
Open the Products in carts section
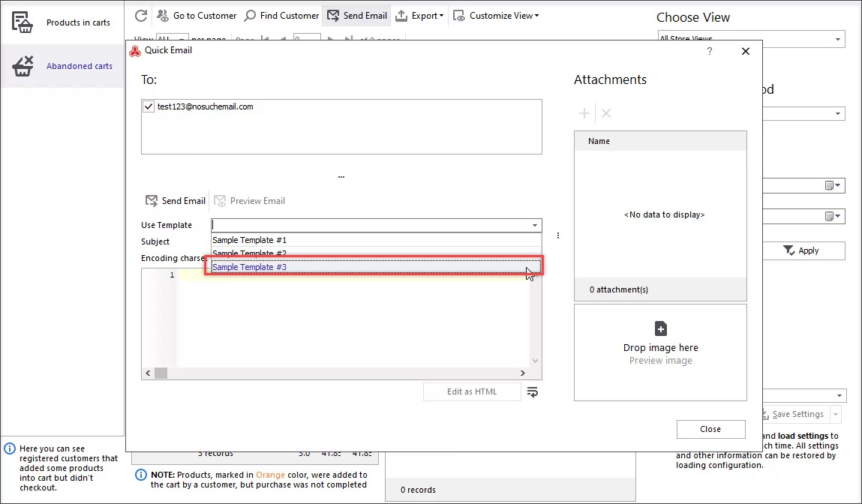click(x=62, y=22)
